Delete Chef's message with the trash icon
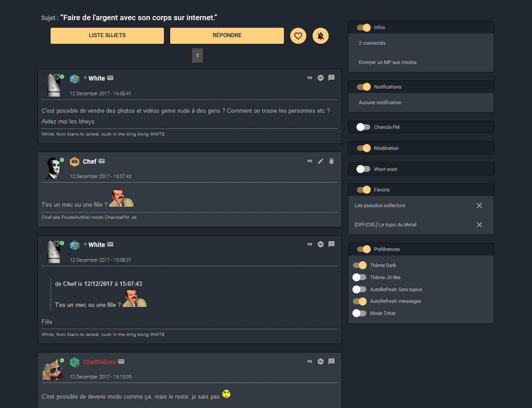 point(331,161)
